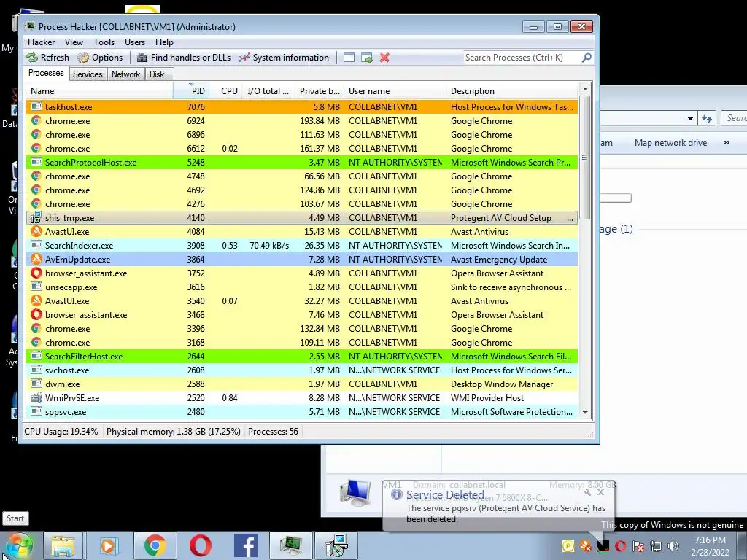This screenshot has height=560, width=747.
Task: Switch to the Network tab
Action: 125,74
